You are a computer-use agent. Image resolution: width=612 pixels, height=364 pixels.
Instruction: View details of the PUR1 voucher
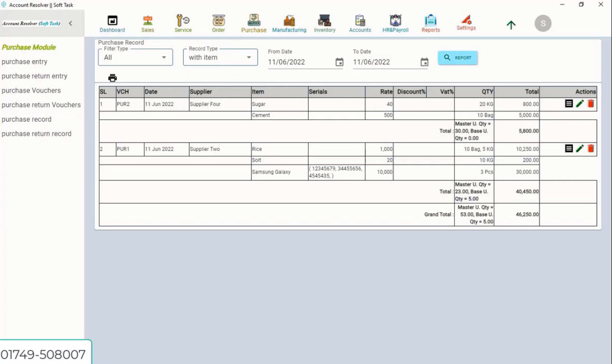coord(569,149)
